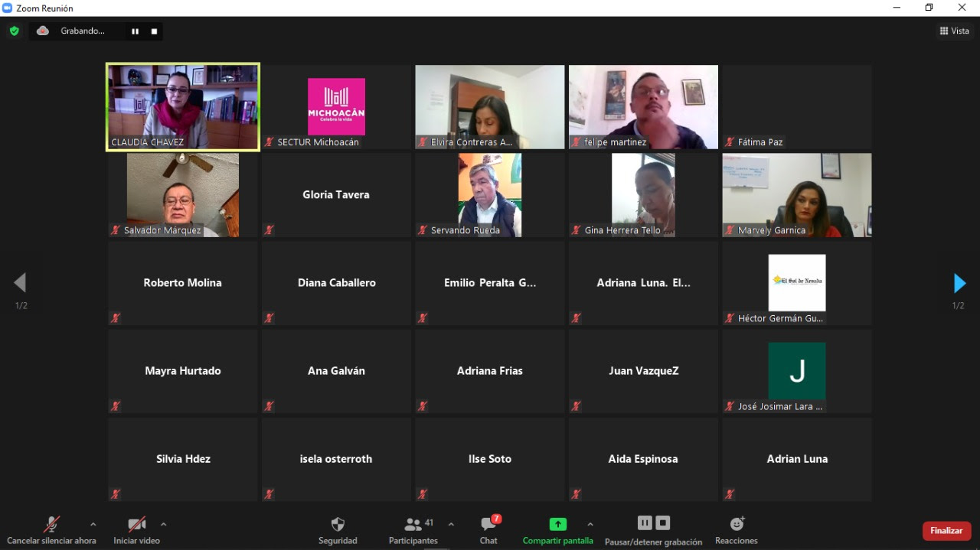Stop the recording in top bar

click(x=154, y=31)
